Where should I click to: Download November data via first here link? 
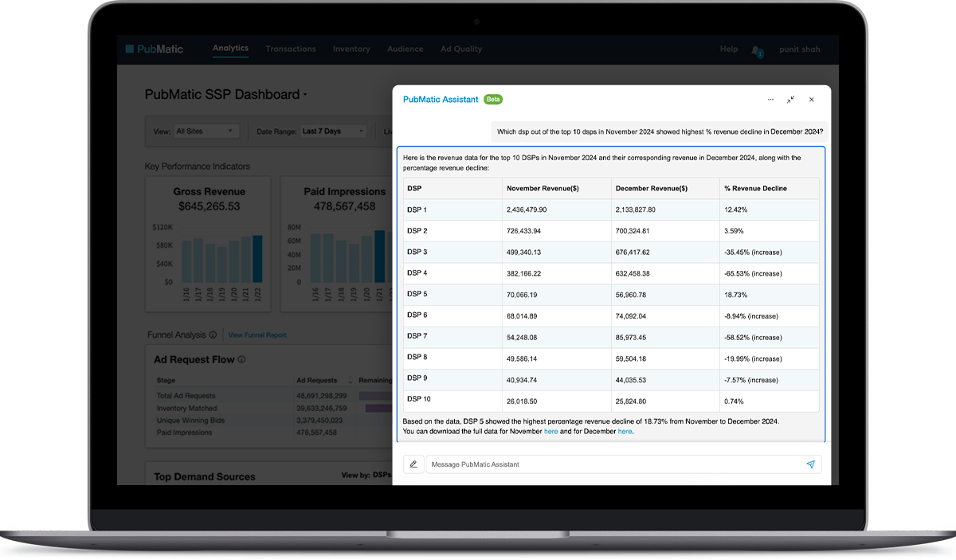click(550, 431)
